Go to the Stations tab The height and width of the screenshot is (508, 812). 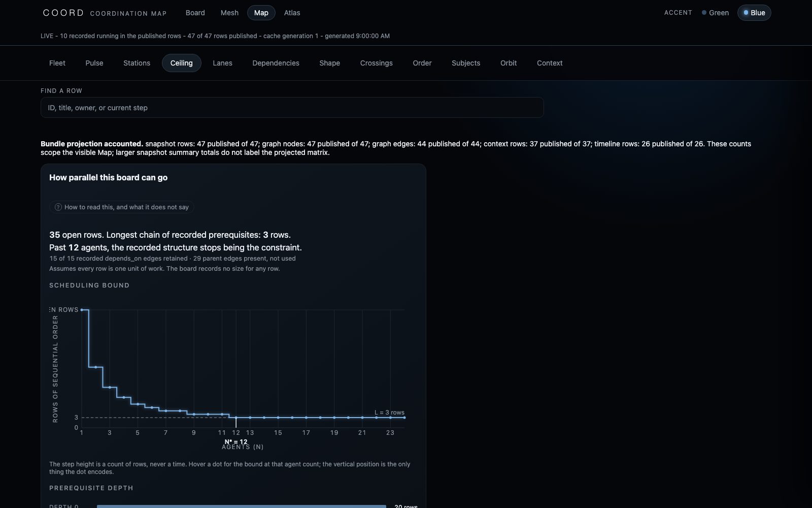coord(137,63)
